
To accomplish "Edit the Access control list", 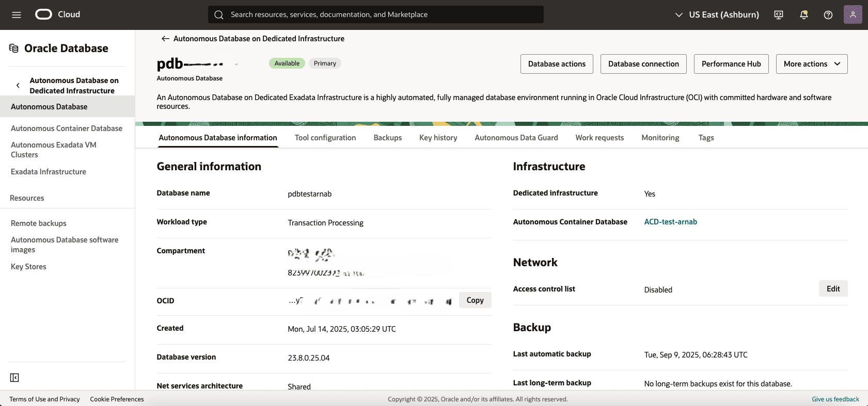I will [833, 288].
